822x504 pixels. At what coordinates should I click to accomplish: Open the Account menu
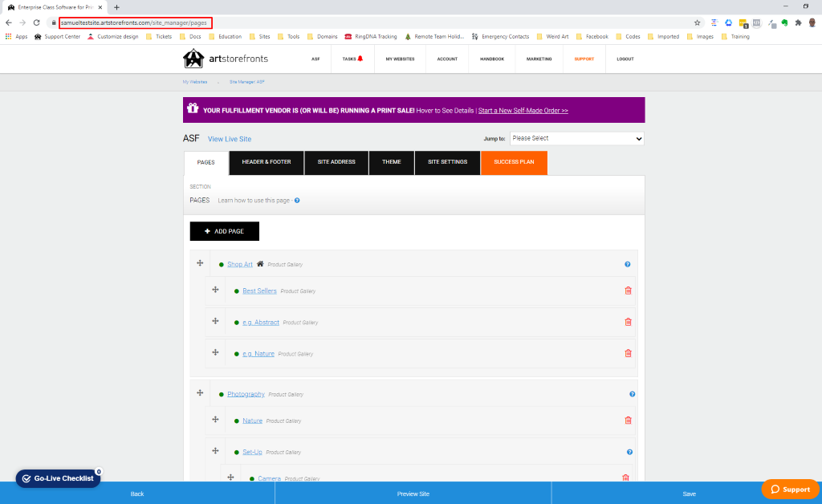click(447, 59)
